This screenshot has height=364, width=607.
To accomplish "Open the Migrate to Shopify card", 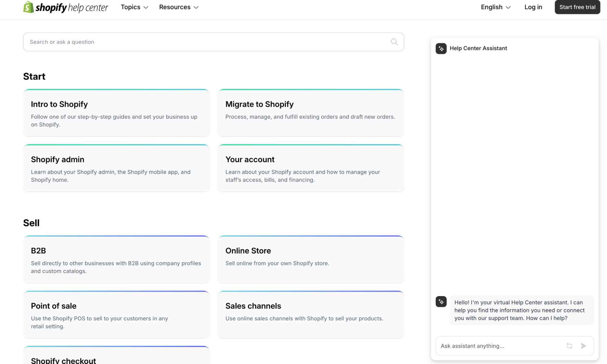I will point(311,113).
